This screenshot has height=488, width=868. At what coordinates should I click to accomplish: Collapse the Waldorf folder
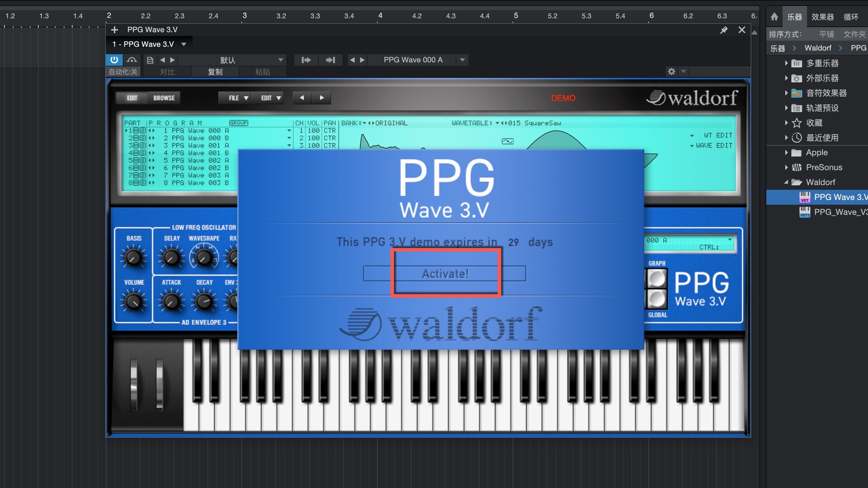point(786,182)
